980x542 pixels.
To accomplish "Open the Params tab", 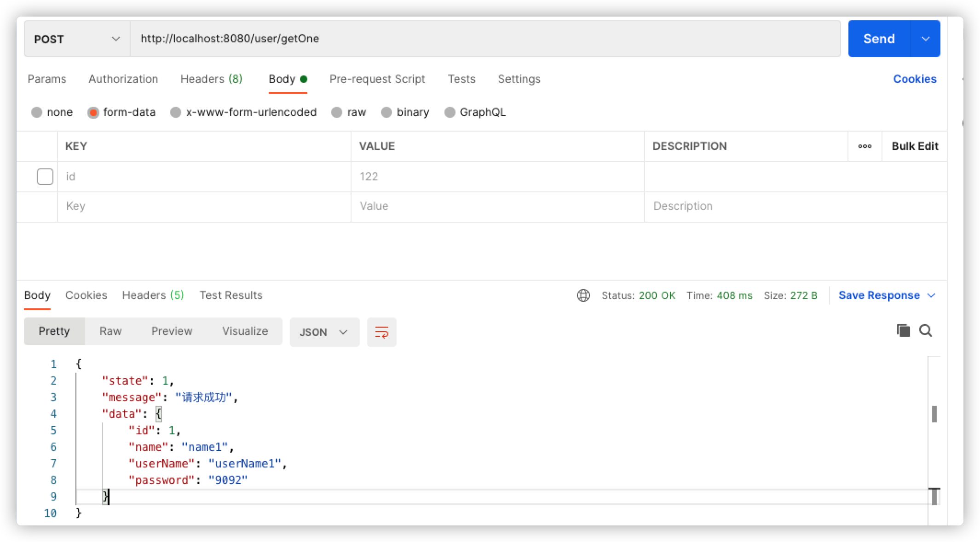I will pyautogui.click(x=47, y=79).
